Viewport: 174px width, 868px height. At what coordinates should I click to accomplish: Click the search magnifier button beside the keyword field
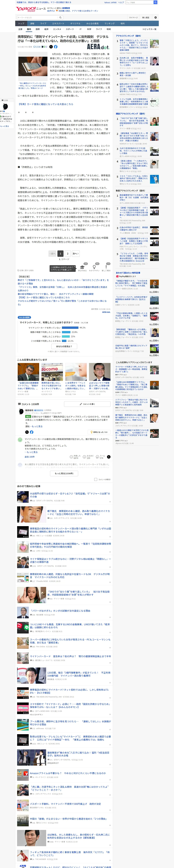(60, 18)
